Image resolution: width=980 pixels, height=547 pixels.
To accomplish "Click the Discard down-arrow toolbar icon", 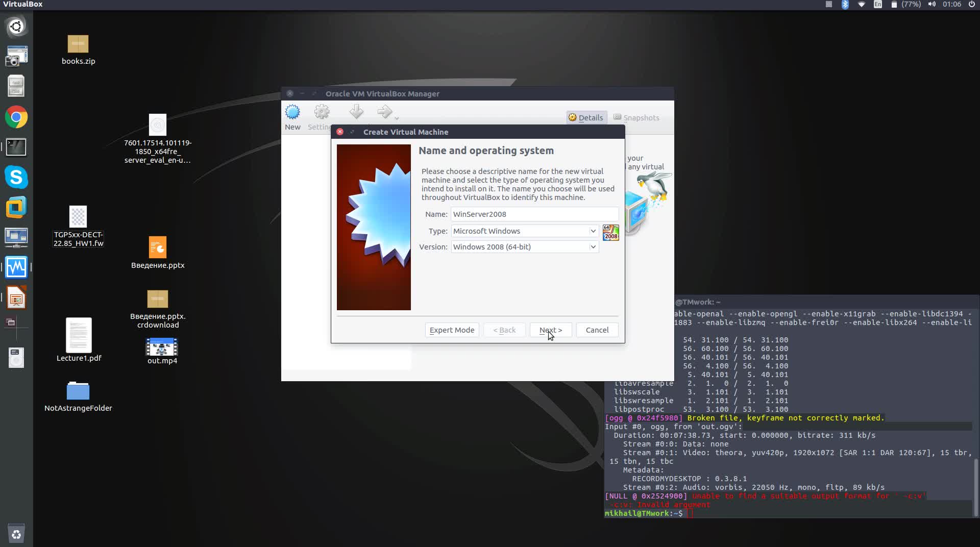I will point(357,112).
